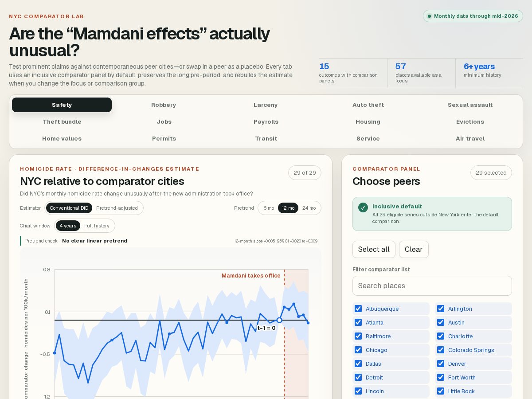Open the Permits tab

[x=164, y=139]
